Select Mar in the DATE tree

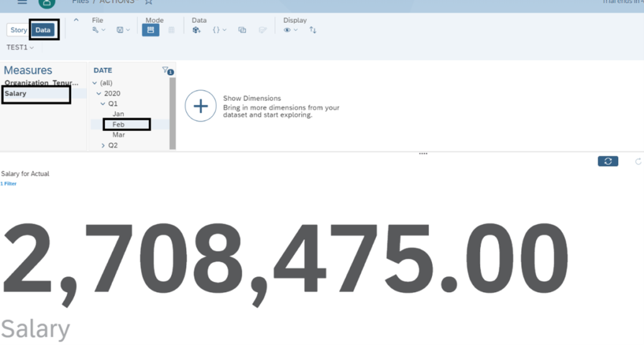tap(119, 135)
